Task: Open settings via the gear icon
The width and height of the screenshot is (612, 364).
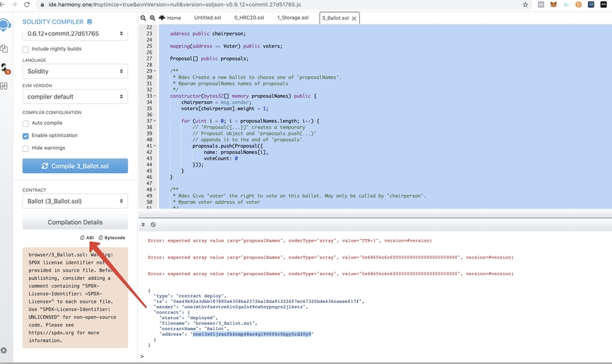Action: pos(4,350)
